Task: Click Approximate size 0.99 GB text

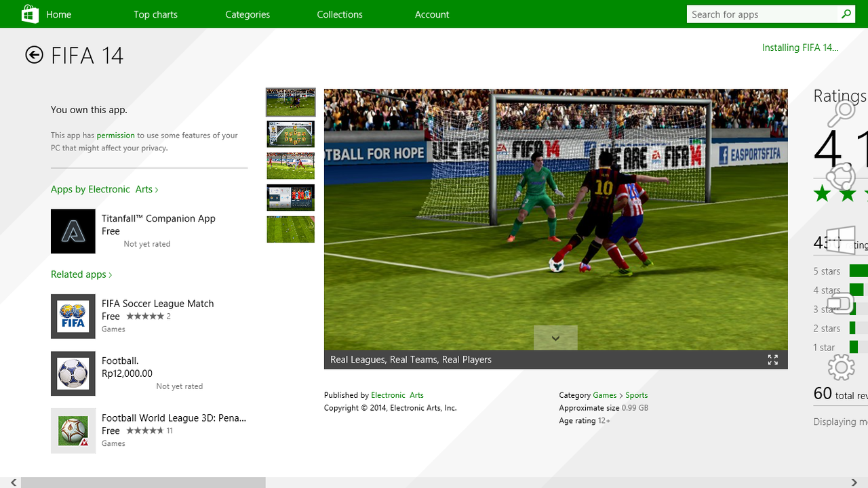Action: [604, 408]
